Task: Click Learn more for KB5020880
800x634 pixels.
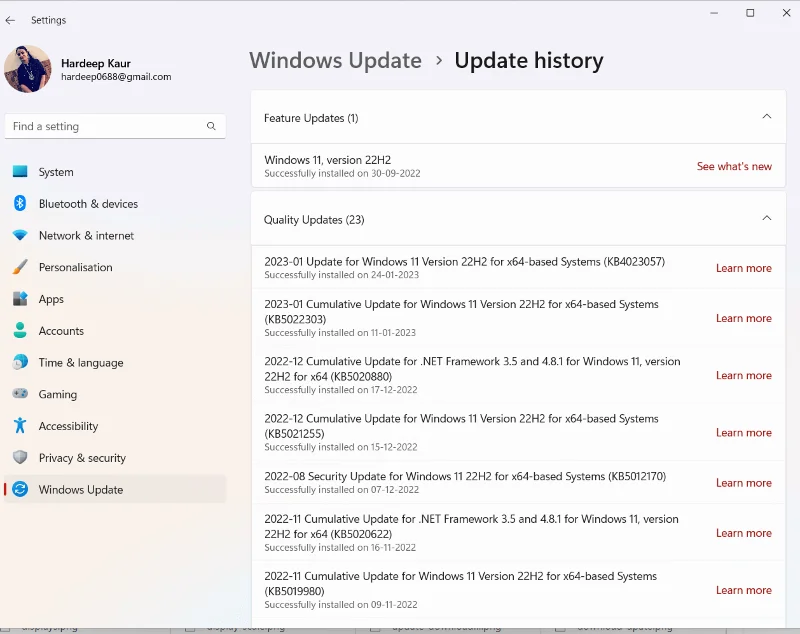Action: 743,375
